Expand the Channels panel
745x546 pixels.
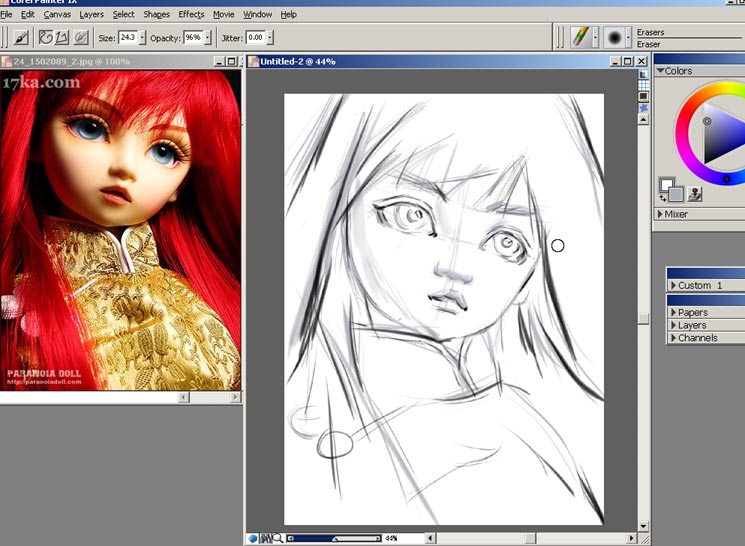coord(673,338)
